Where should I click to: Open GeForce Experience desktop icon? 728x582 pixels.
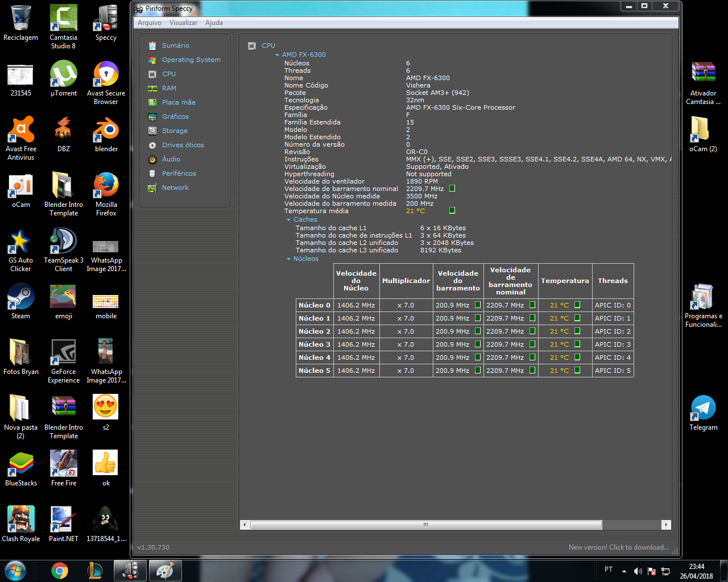click(63, 361)
